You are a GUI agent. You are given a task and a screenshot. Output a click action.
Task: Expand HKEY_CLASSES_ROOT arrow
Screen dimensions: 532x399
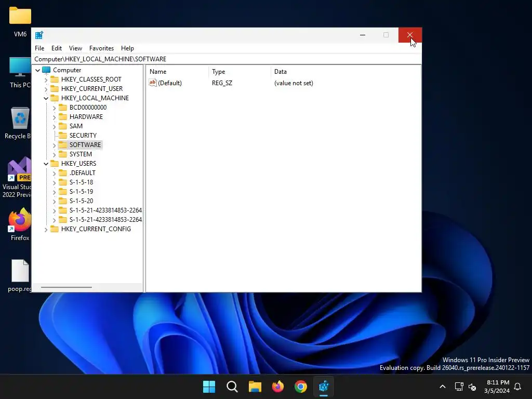[x=46, y=79]
